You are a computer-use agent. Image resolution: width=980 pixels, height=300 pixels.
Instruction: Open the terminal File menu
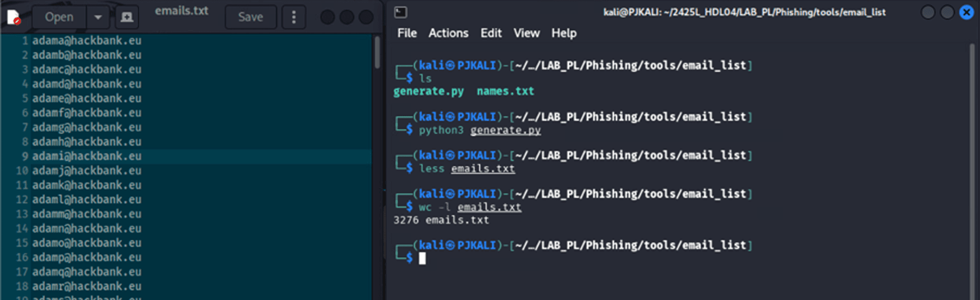(x=407, y=33)
